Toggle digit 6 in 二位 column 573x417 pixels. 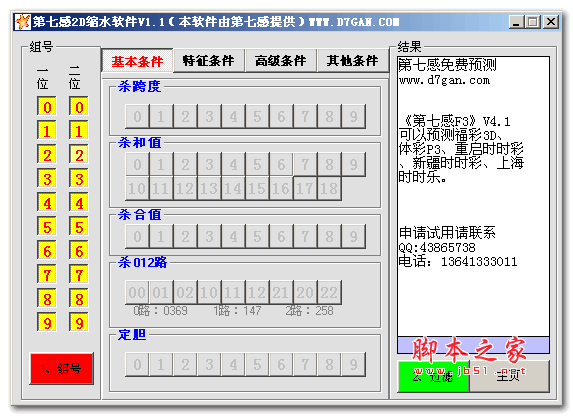(x=79, y=251)
